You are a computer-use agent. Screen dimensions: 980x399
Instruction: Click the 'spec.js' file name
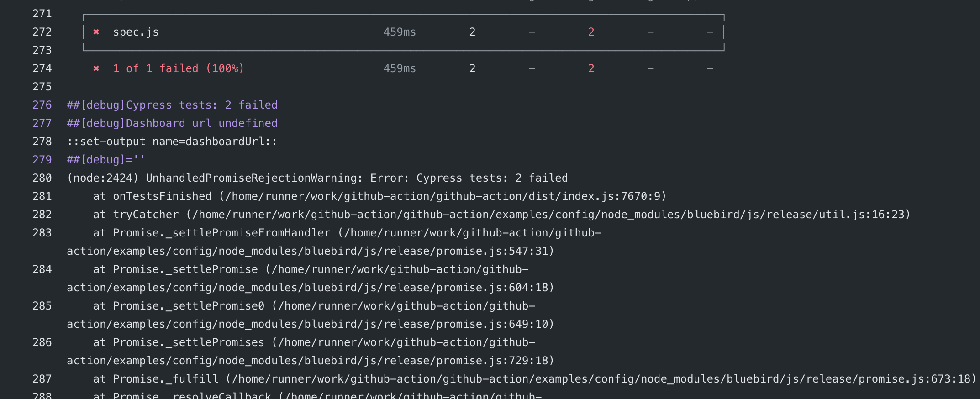point(136,32)
